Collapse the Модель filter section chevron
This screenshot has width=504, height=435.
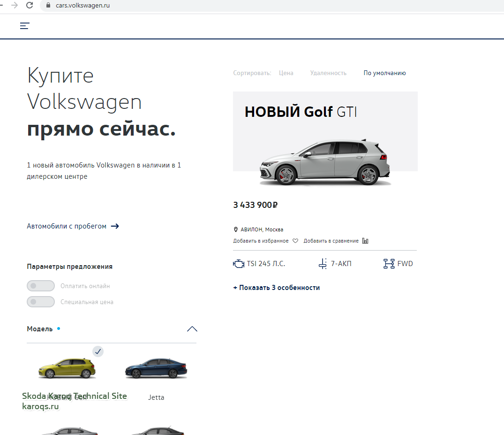click(x=192, y=329)
